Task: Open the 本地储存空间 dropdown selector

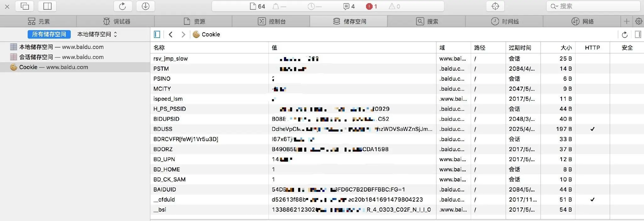Action: pos(97,34)
